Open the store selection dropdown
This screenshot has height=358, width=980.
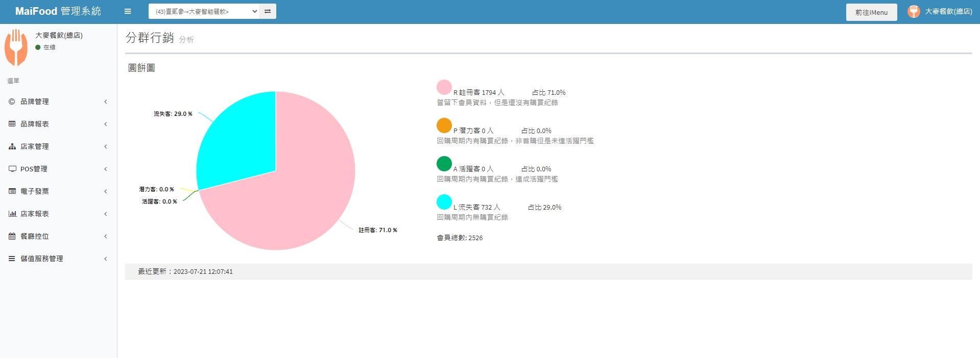coord(204,11)
